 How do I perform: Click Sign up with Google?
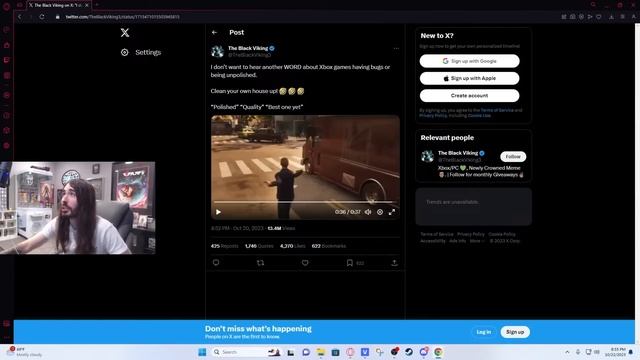[x=469, y=61]
